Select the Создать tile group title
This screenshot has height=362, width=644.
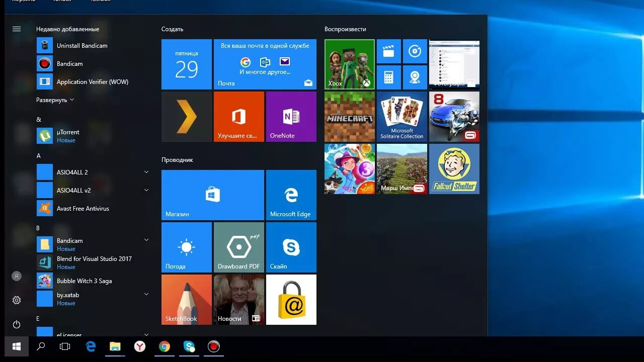coord(172,29)
